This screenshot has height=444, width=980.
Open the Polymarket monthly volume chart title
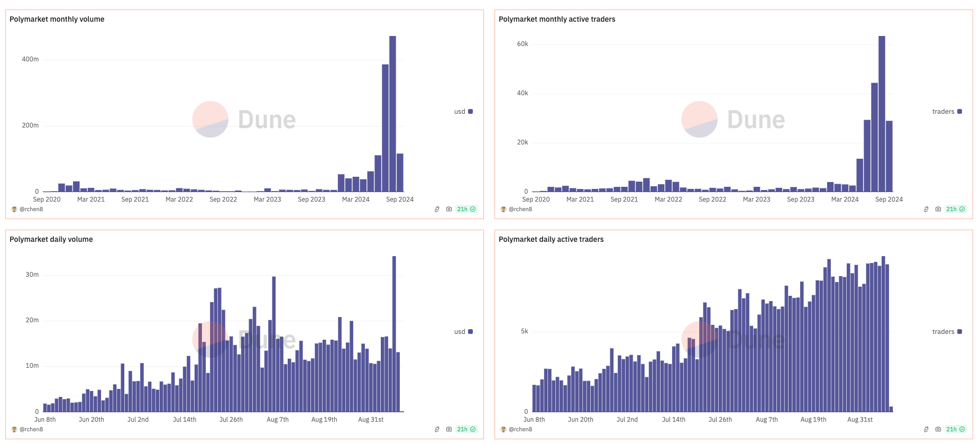click(57, 19)
